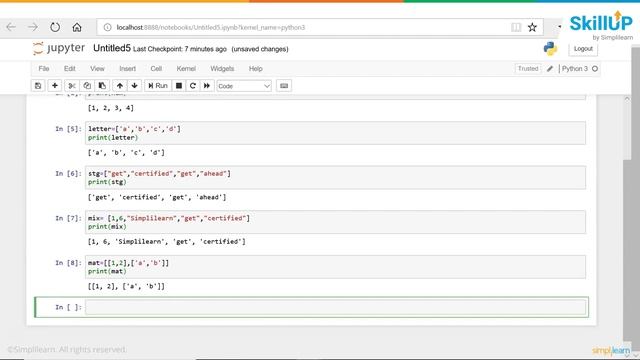Paste cells below icon
The height and width of the screenshot is (360, 640).
[x=102, y=86]
